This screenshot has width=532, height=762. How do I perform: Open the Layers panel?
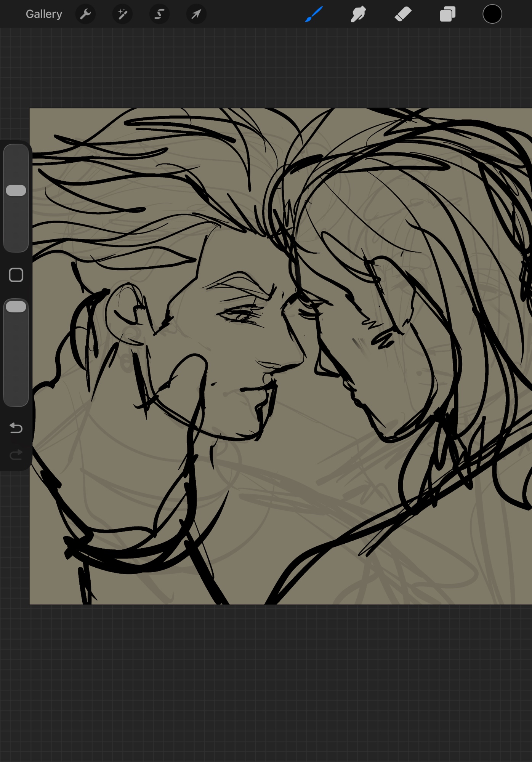click(447, 14)
